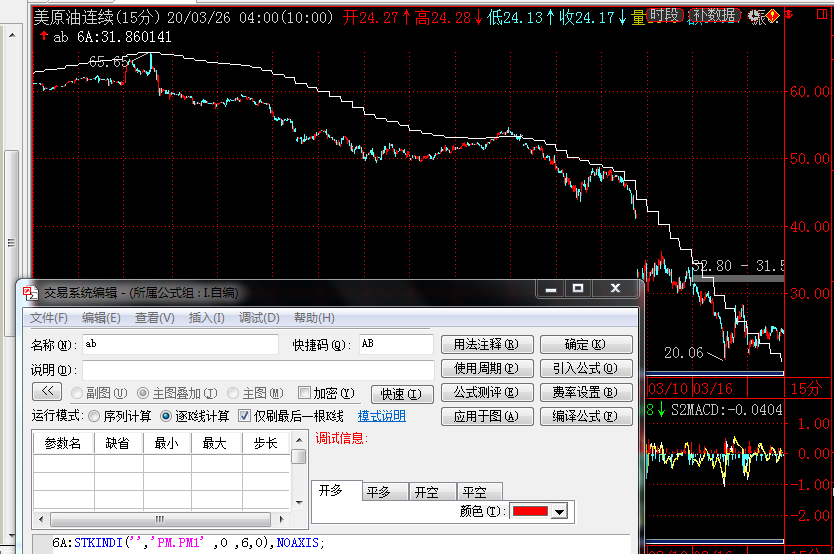Toggle the 仅刷最后一根K线 checkbox

pyautogui.click(x=245, y=416)
